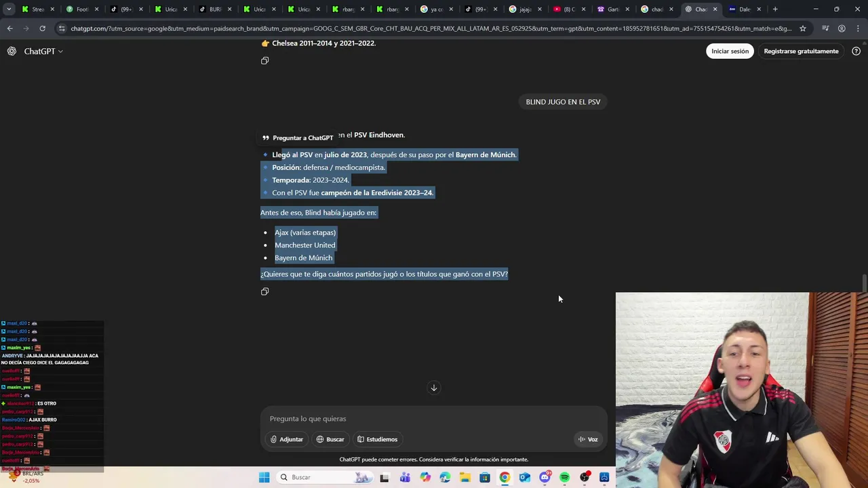Focus the Pregunta lo que quieras input
868x488 pixels.
[434, 419]
